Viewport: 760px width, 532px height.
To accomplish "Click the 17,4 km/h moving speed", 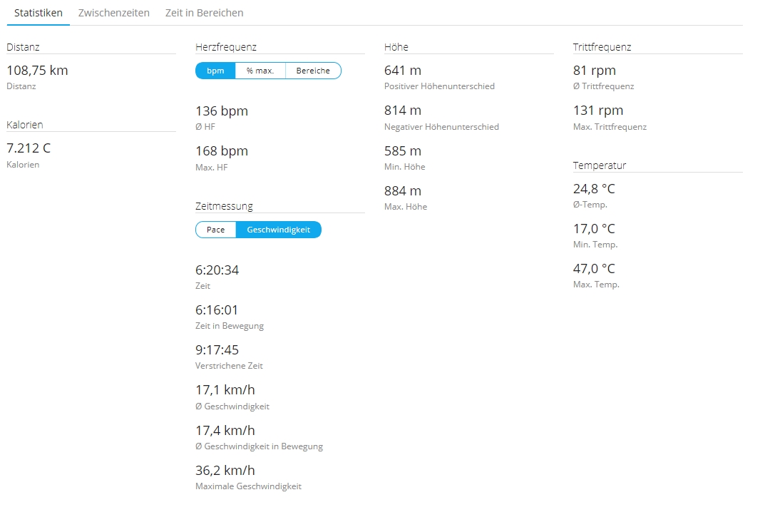I will point(225,431).
